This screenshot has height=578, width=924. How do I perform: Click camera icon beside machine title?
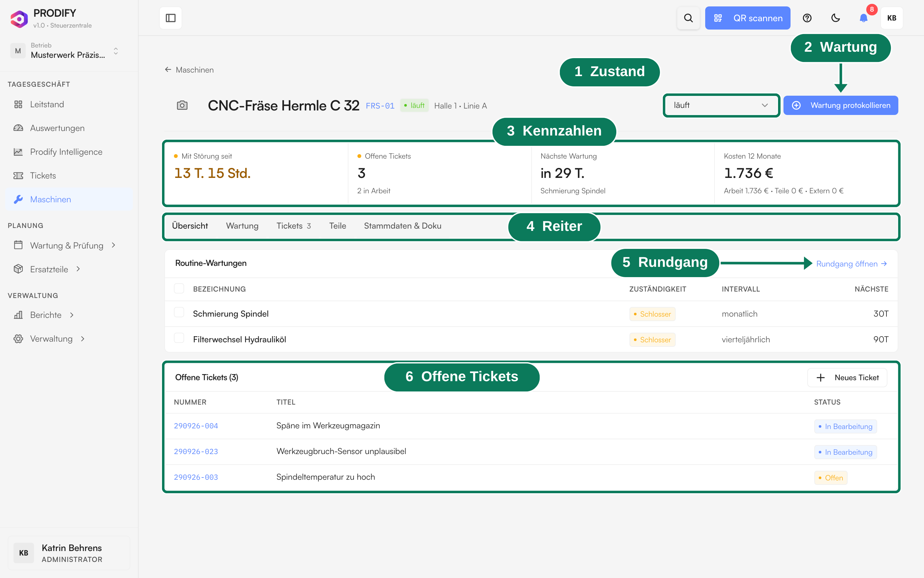pyautogui.click(x=182, y=106)
